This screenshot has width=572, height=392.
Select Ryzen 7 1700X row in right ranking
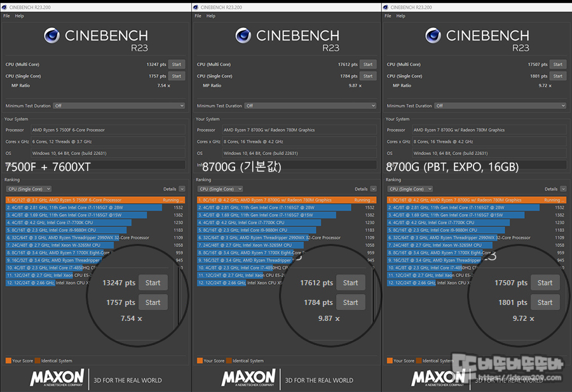point(477,253)
